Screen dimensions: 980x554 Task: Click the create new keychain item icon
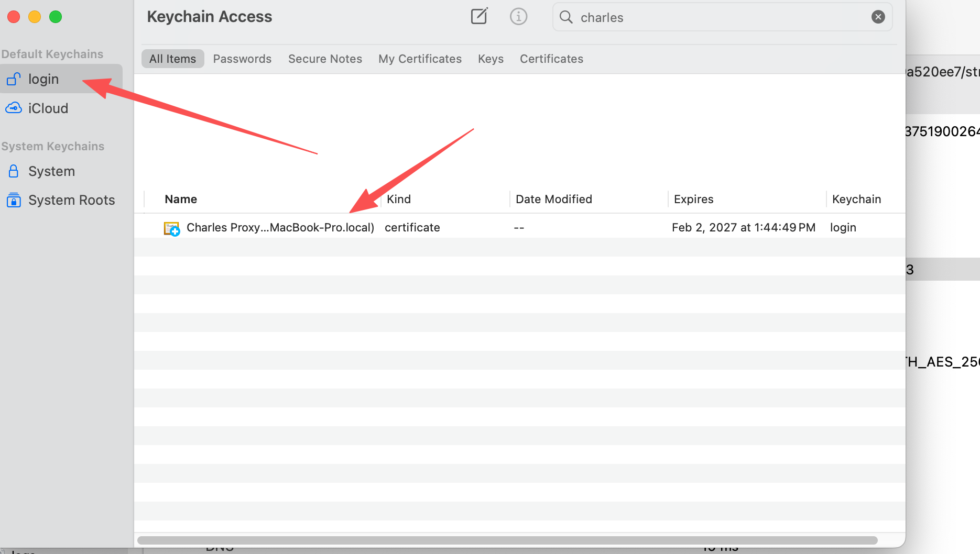(x=480, y=16)
